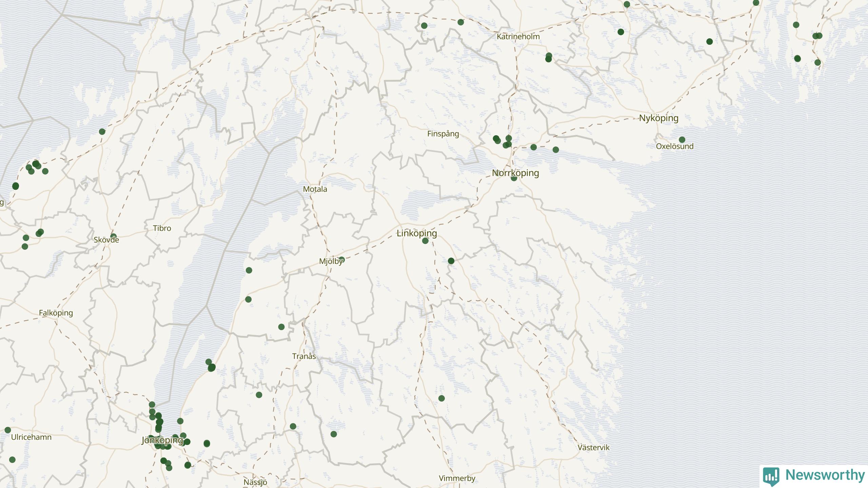Click the Vimmerby label
Image resolution: width=868 pixels, height=488 pixels.
[x=457, y=479]
